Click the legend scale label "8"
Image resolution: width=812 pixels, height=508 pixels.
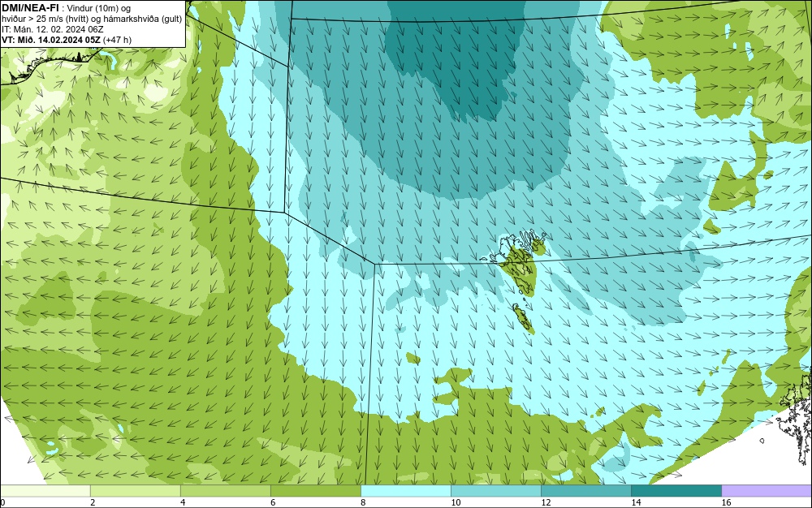(363, 503)
